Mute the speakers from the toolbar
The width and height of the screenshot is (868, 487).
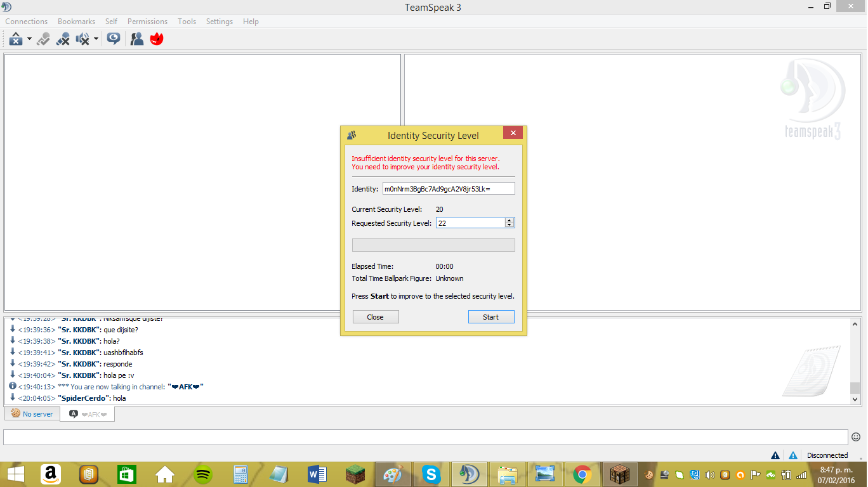point(82,39)
